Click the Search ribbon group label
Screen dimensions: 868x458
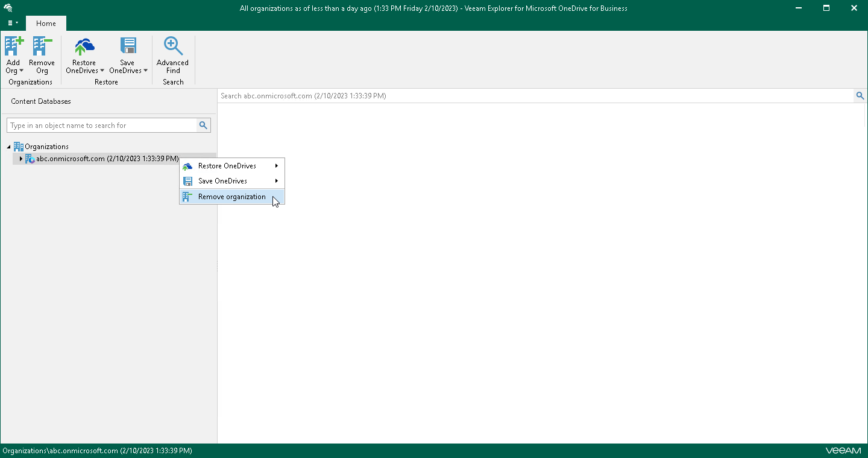click(x=173, y=82)
